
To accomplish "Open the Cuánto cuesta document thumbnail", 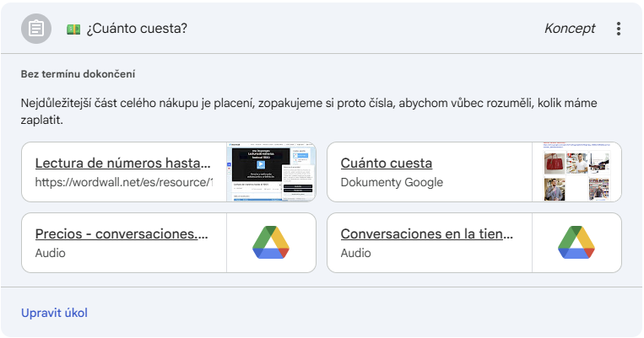I will [576, 172].
